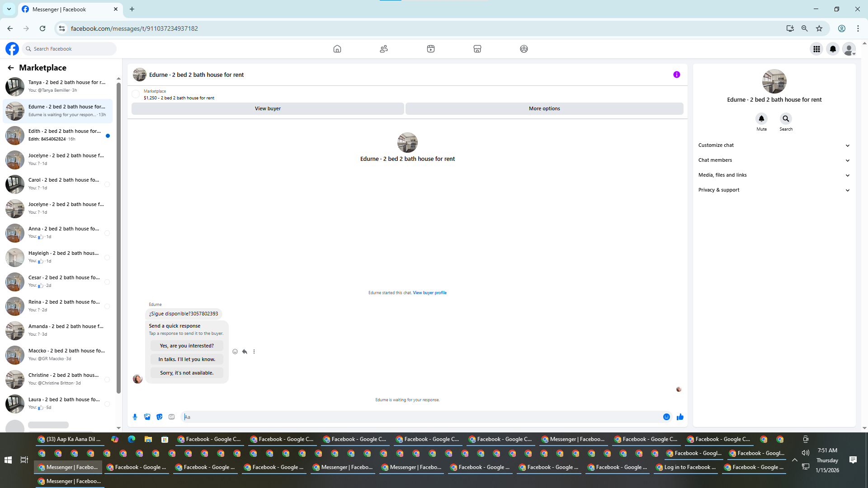Screen dimensions: 868x488
Task: Expand the Customize chat section
Action: click(x=774, y=145)
